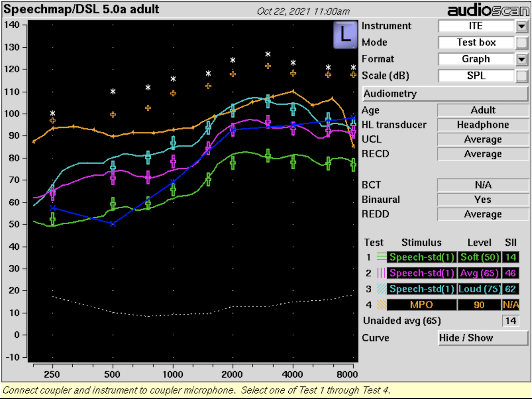This screenshot has height=399, width=532.
Task: Click the Test box mode field
Action: click(x=476, y=43)
